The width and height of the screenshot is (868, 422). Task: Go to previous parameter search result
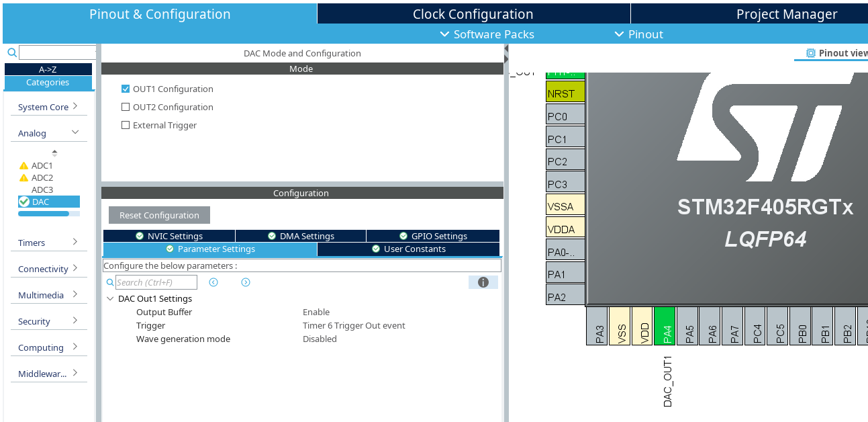(x=213, y=282)
